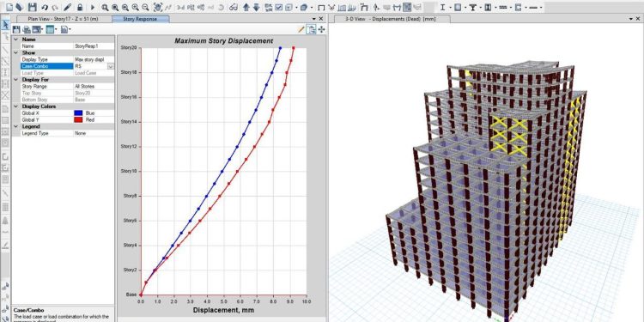Collapse the Name property group
This screenshot has width=644, height=322.
[16, 39]
